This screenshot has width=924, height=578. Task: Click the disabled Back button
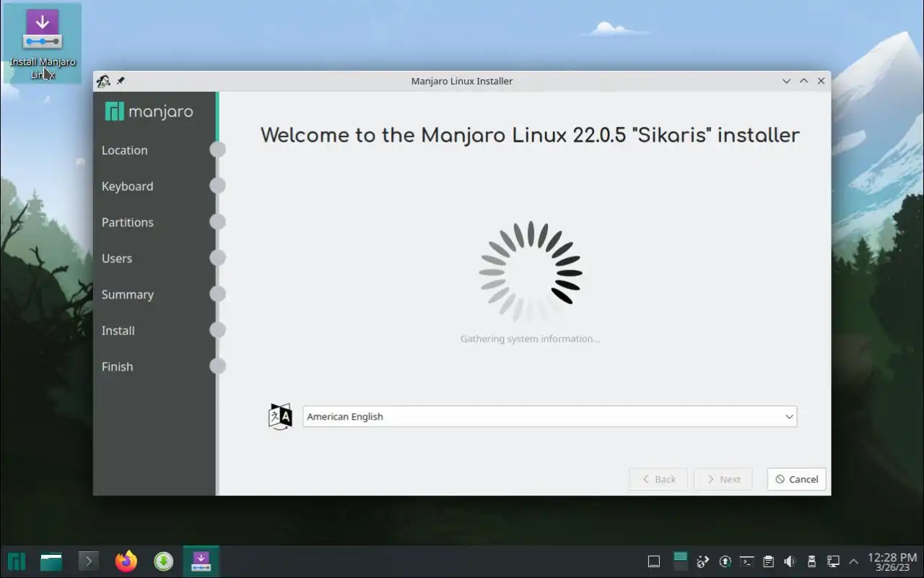tap(658, 479)
